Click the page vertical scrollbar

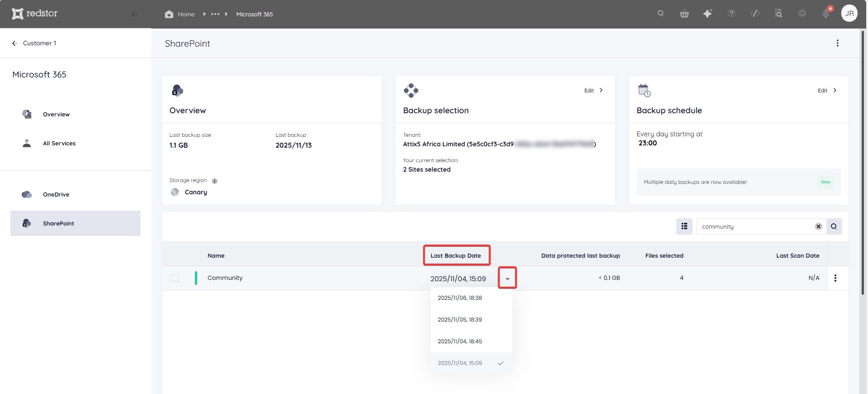click(x=863, y=163)
